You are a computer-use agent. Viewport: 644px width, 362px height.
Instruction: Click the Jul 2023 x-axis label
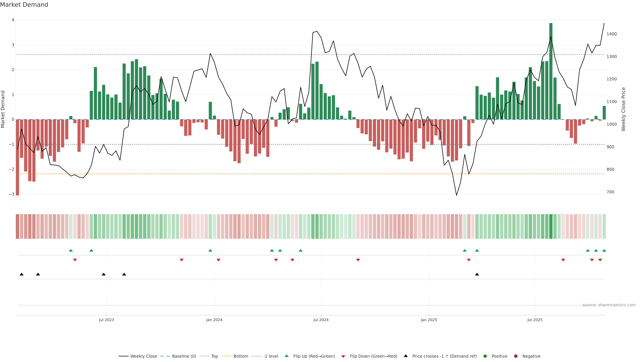pos(106,320)
